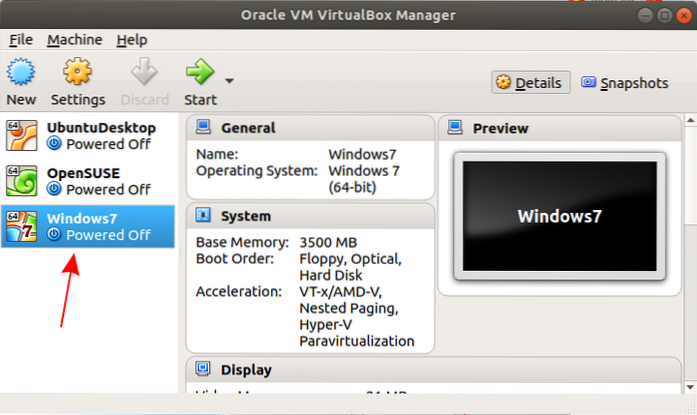Screen dimensions: 697x415
Task: Click the General section icon
Action: tap(203, 128)
